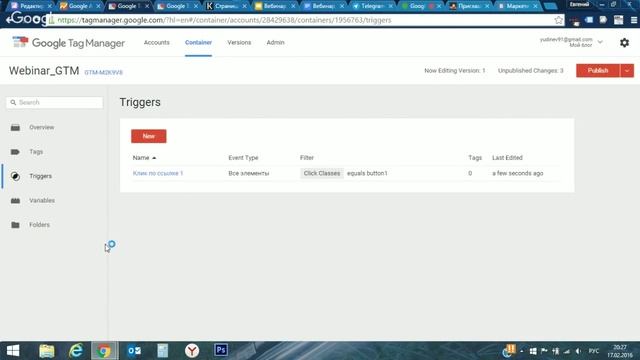Click the volume tray icon

tap(578, 351)
